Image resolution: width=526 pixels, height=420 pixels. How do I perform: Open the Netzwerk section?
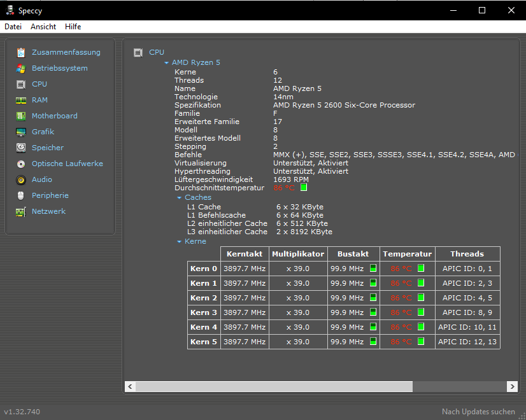(48, 211)
